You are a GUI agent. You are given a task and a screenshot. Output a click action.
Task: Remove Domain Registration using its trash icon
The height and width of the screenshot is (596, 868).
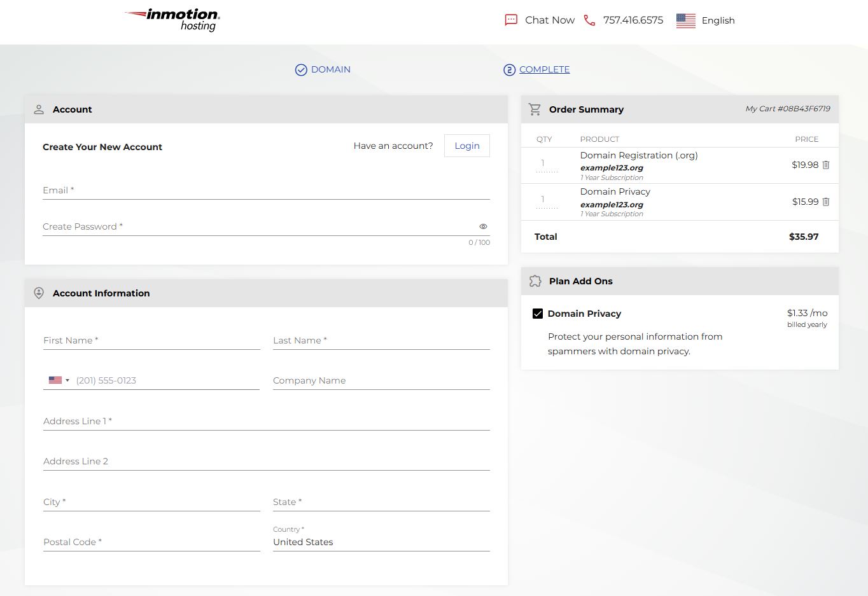coord(825,165)
